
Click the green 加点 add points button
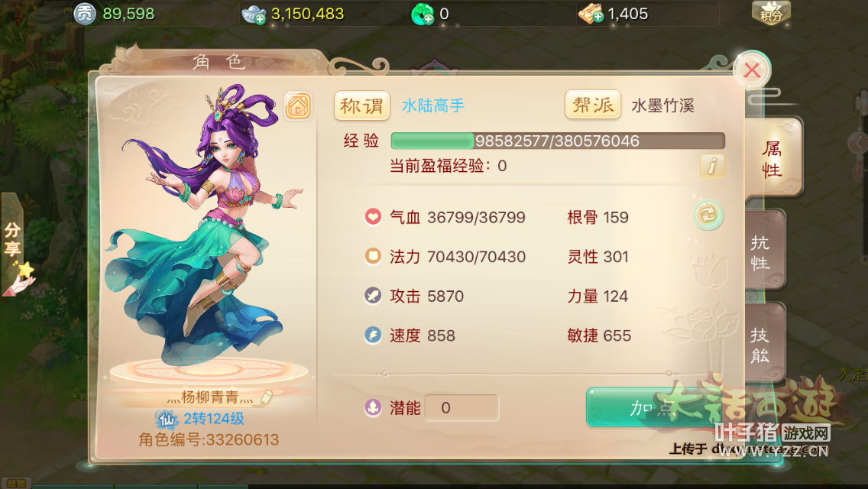tap(652, 407)
